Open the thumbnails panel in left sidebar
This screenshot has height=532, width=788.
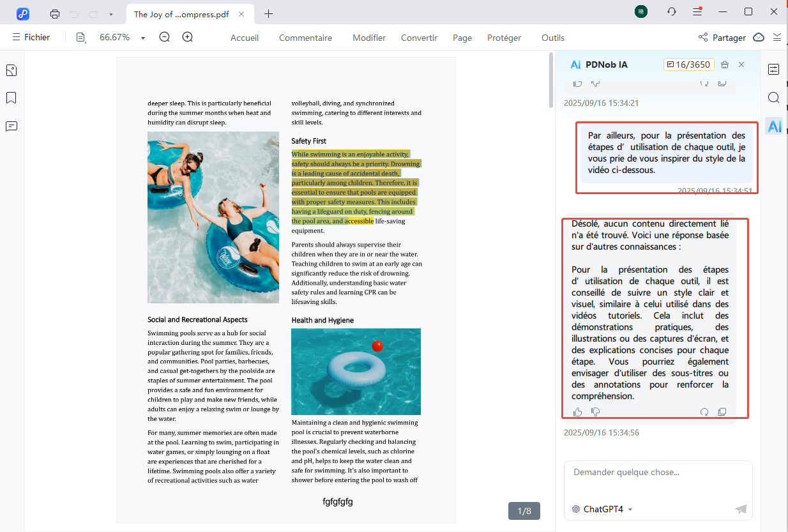pyautogui.click(x=11, y=70)
